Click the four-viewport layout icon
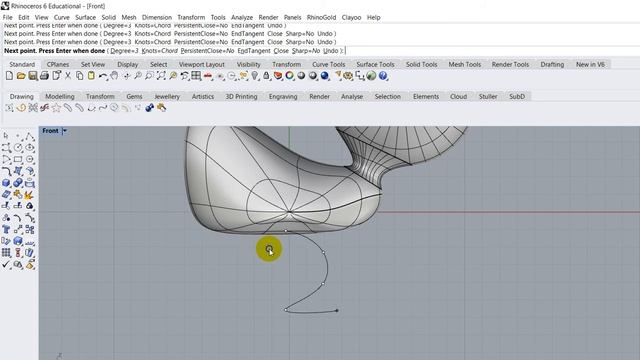 coord(196,76)
